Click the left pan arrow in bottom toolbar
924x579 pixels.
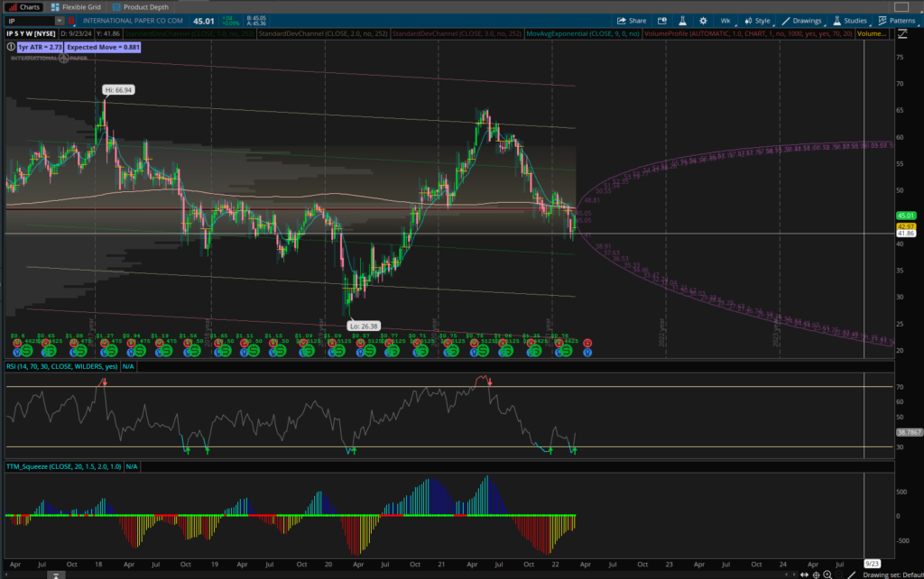click(786, 574)
